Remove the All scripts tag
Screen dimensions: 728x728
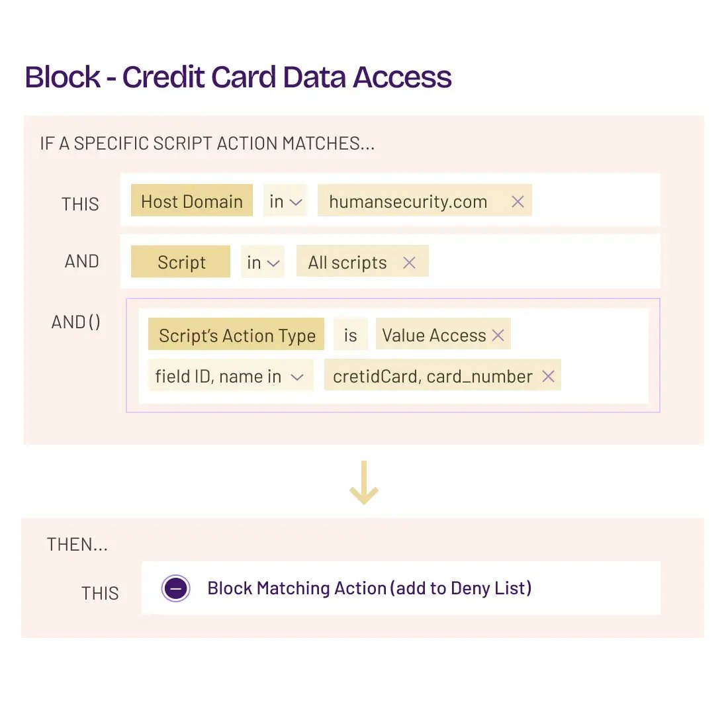[x=410, y=263]
